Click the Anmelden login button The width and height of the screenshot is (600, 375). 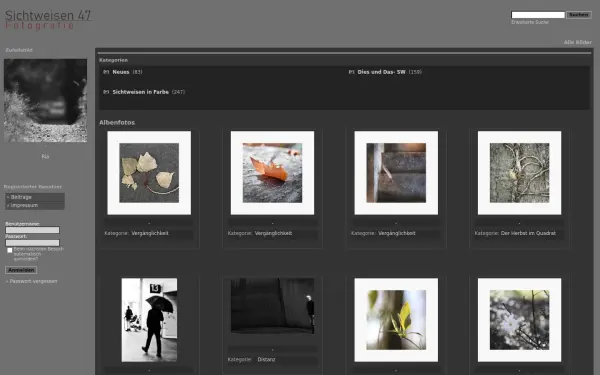point(21,270)
